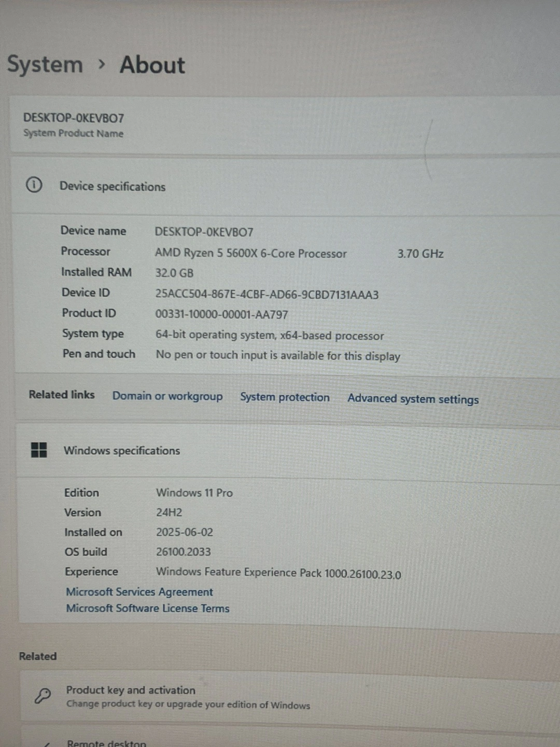
Task: Click the 'OS build' label
Action: click(86, 552)
